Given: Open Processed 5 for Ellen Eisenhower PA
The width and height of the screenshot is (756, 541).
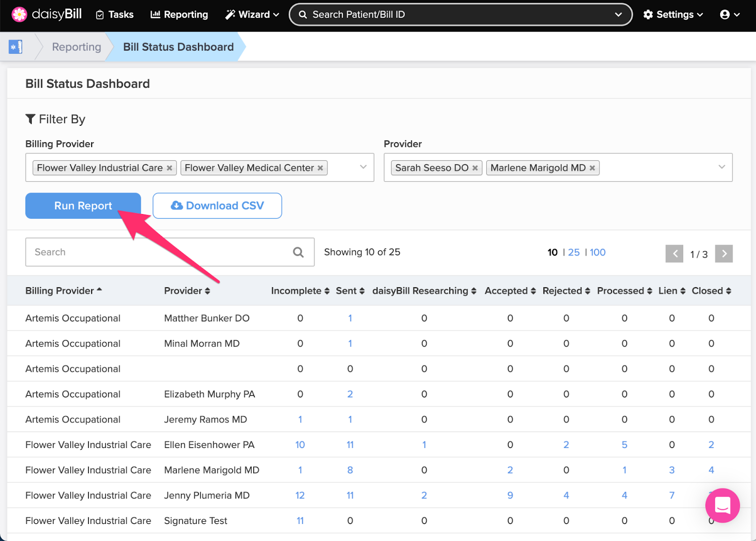Looking at the screenshot, I should point(625,445).
